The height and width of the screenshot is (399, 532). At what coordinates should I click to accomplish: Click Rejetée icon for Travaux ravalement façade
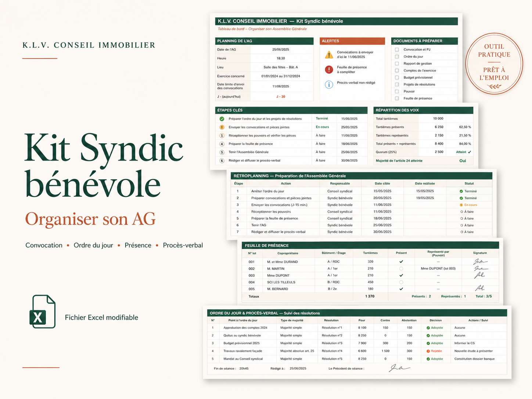pyautogui.click(x=428, y=351)
